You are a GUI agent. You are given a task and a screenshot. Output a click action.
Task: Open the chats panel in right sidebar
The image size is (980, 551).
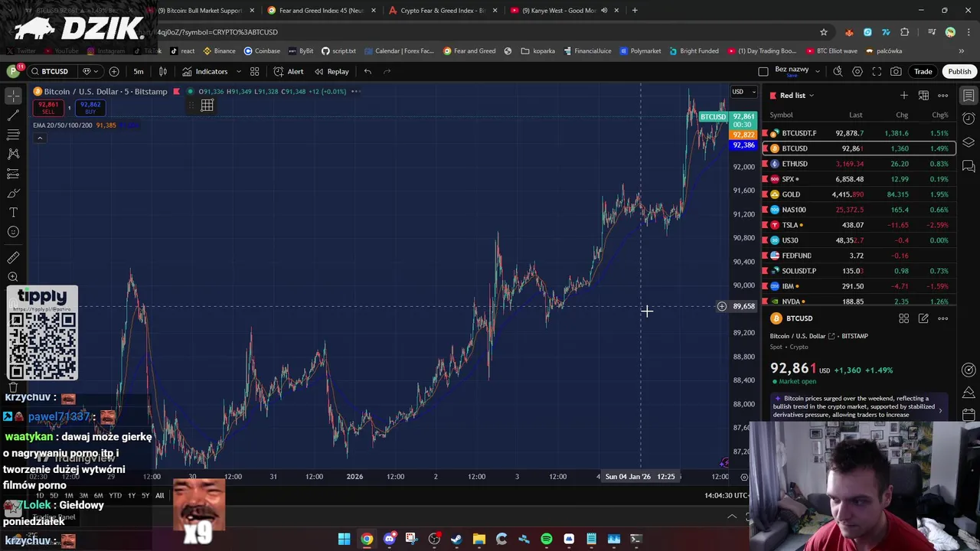click(969, 166)
